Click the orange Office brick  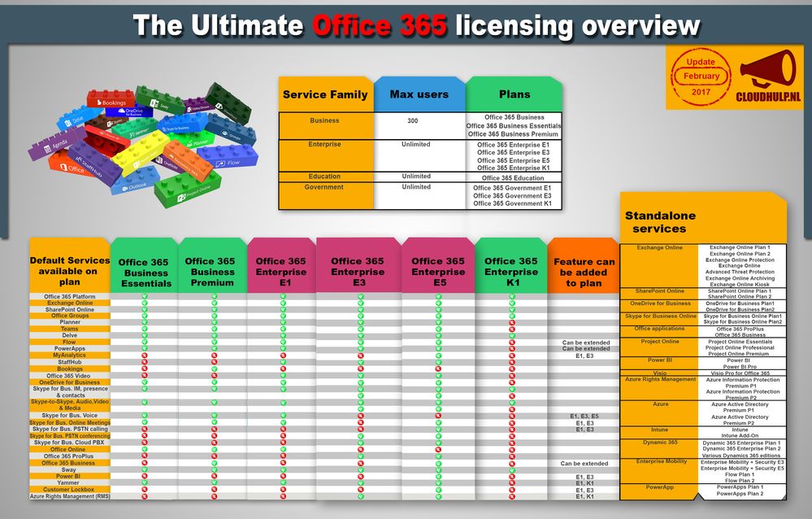point(72,166)
